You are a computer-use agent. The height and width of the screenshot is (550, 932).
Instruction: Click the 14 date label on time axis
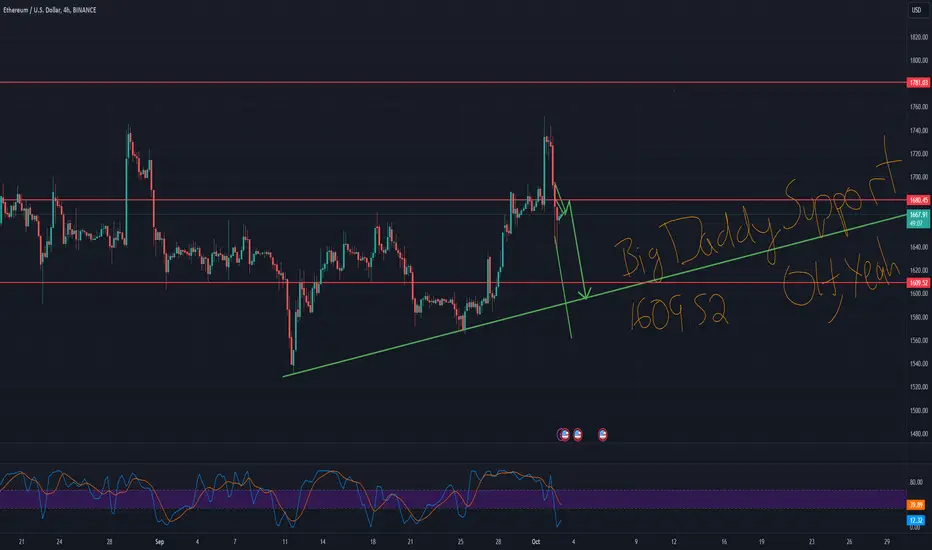(x=323, y=542)
